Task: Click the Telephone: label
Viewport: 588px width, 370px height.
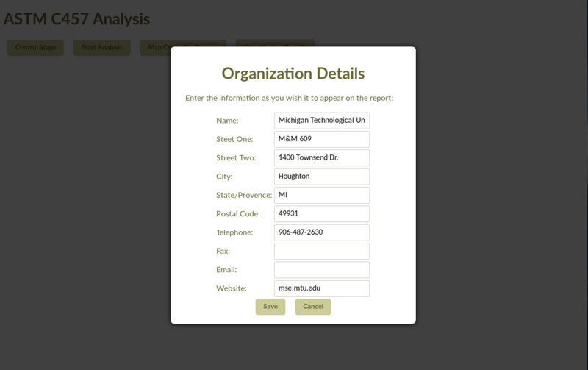Action: click(x=234, y=232)
